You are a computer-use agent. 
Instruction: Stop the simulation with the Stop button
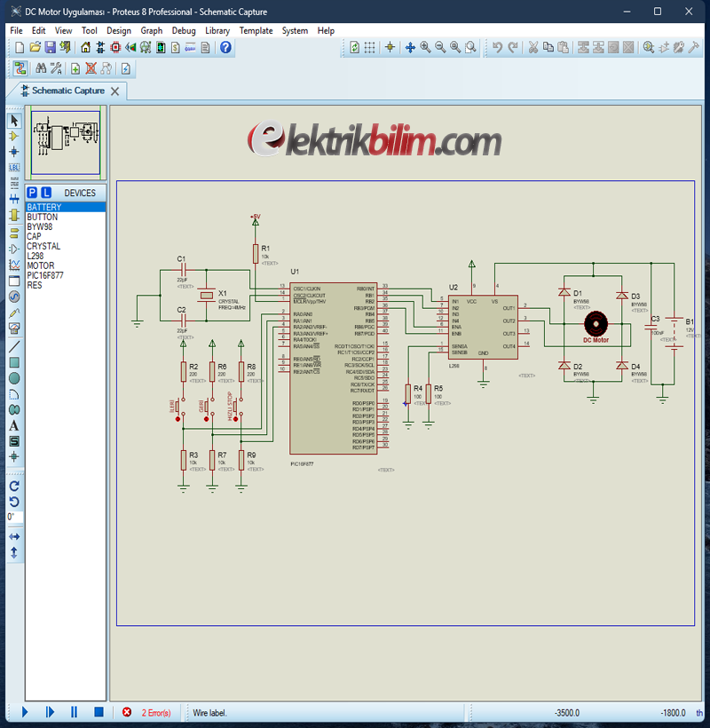(x=99, y=712)
